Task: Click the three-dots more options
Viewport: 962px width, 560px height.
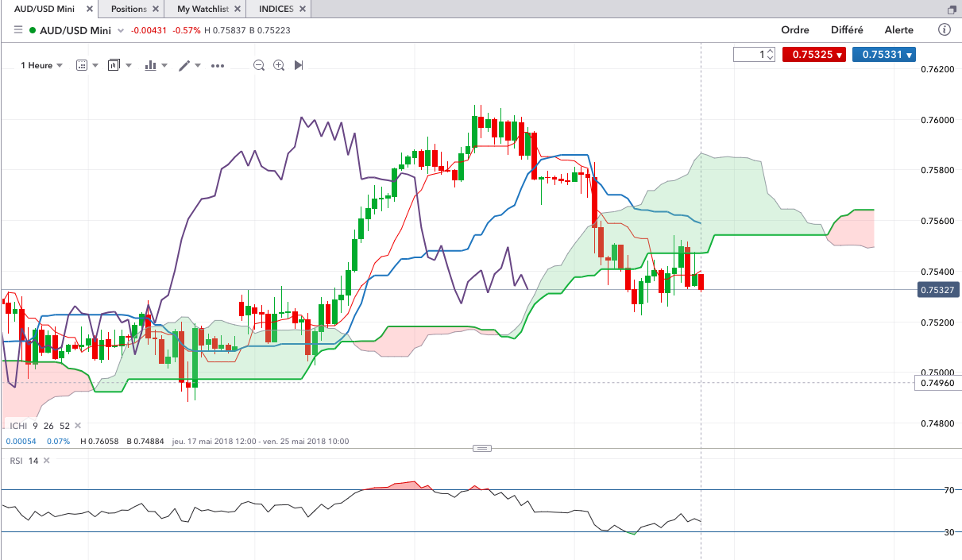Action: (x=218, y=66)
